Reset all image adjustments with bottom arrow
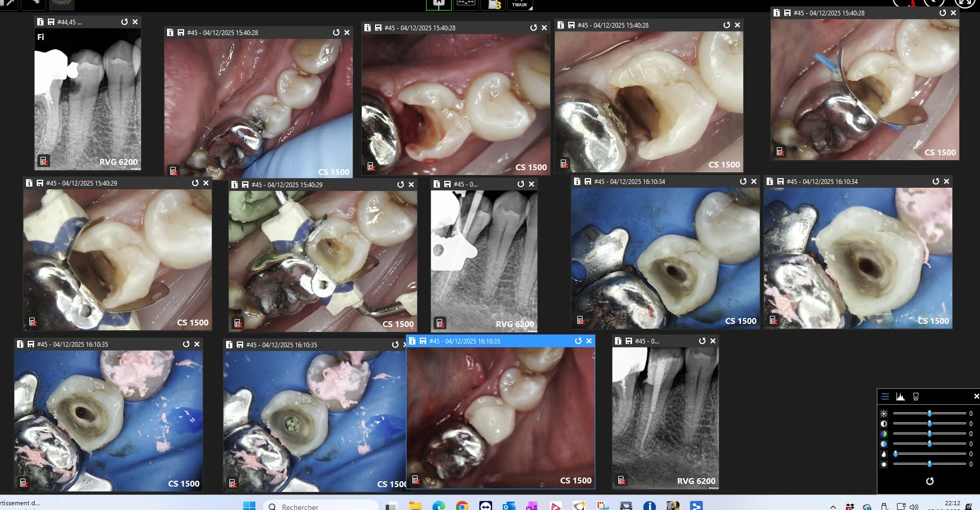Image resolution: width=980 pixels, height=510 pixels. 929,481
